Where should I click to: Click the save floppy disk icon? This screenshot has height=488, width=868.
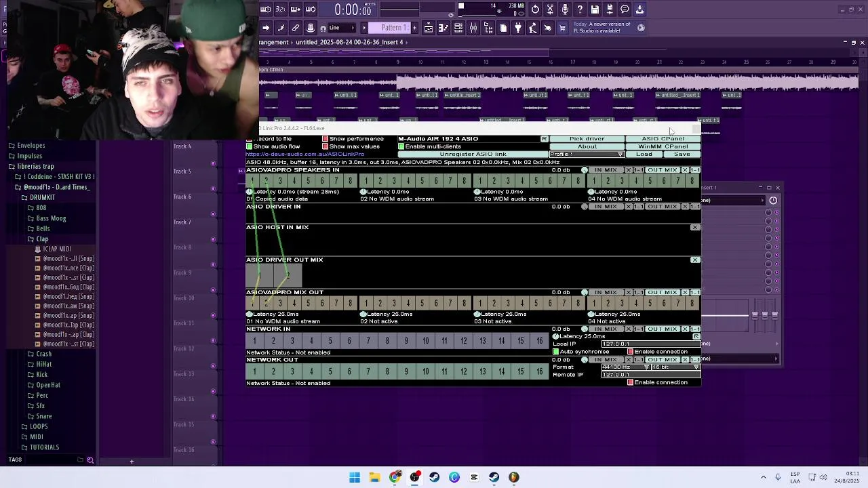[x=595, y=9]
